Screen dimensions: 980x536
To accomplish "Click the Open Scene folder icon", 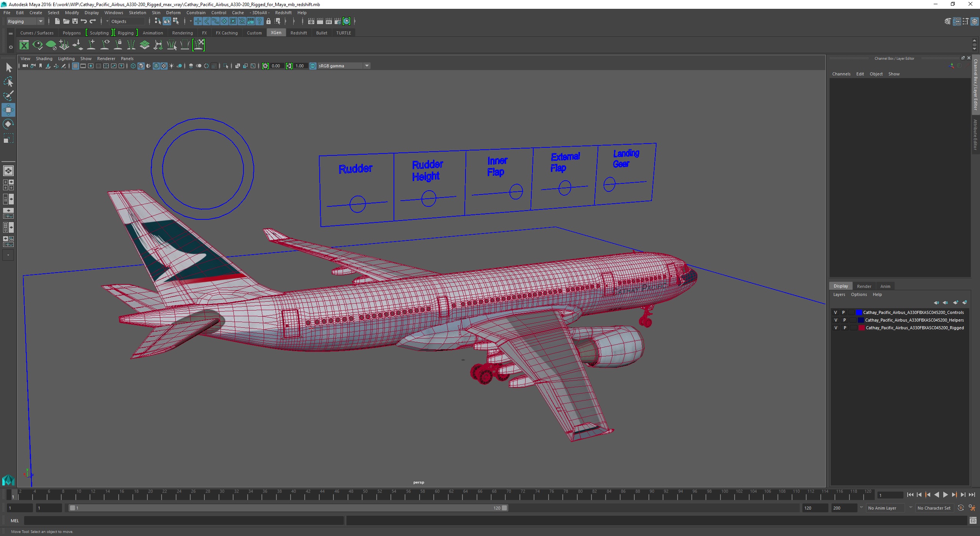I will pyautogui.click(x=66, y=21).
